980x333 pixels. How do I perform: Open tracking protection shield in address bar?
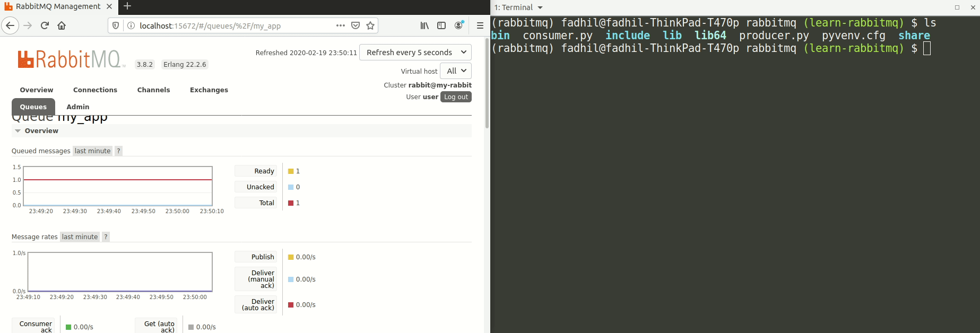116,25
